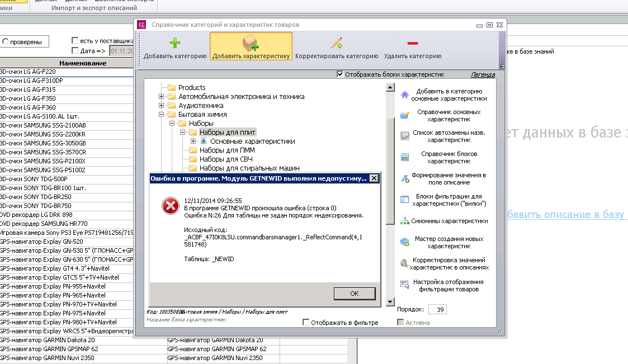The width and height of the screenshot is (628, 364).
Task: Click the Порядок field showing 39
Action: tap(437, 310)
